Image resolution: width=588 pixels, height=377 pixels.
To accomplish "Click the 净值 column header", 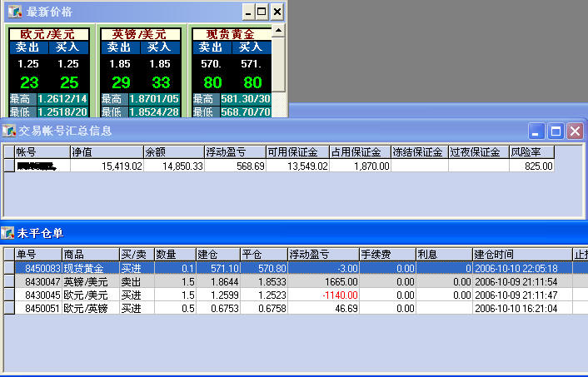I will coord(107,152).
